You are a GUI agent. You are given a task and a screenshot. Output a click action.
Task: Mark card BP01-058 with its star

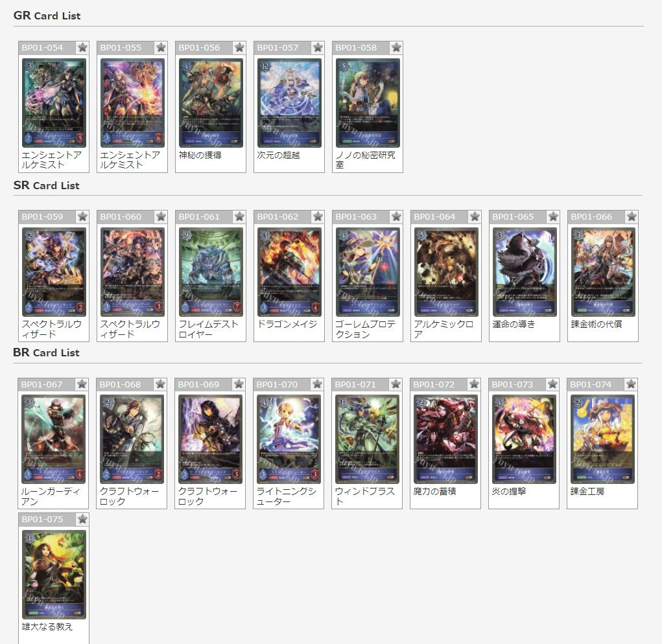[x=396, y=48]
